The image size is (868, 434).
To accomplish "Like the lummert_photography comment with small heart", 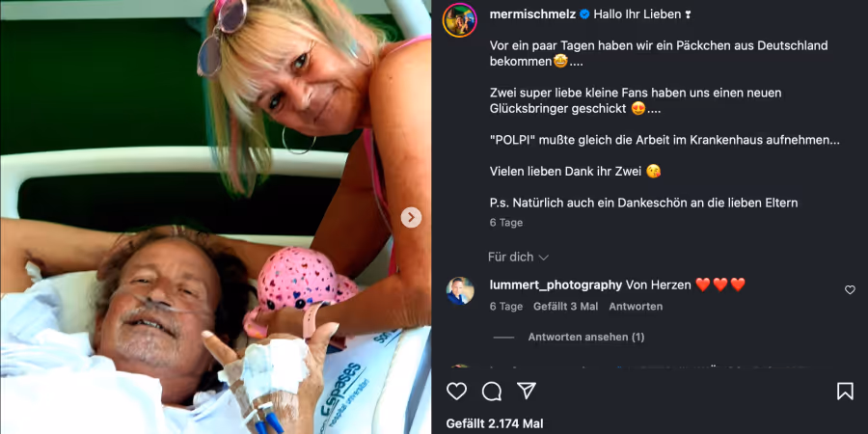I will 850,289.
